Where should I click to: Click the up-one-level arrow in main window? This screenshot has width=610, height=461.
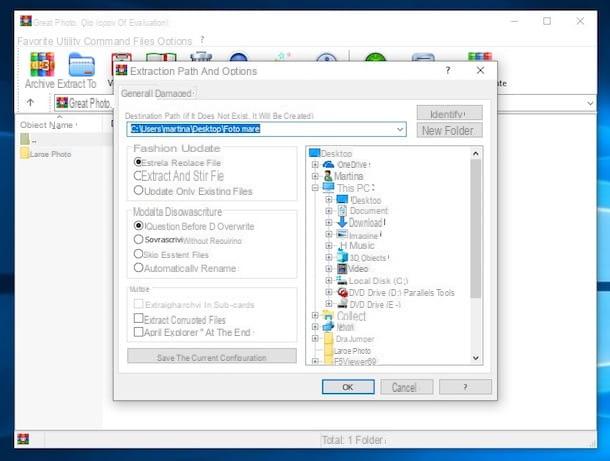30,102
